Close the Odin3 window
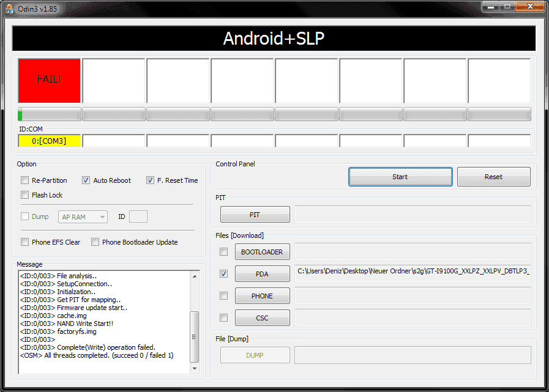549x392 pixels. click(529, 7)
